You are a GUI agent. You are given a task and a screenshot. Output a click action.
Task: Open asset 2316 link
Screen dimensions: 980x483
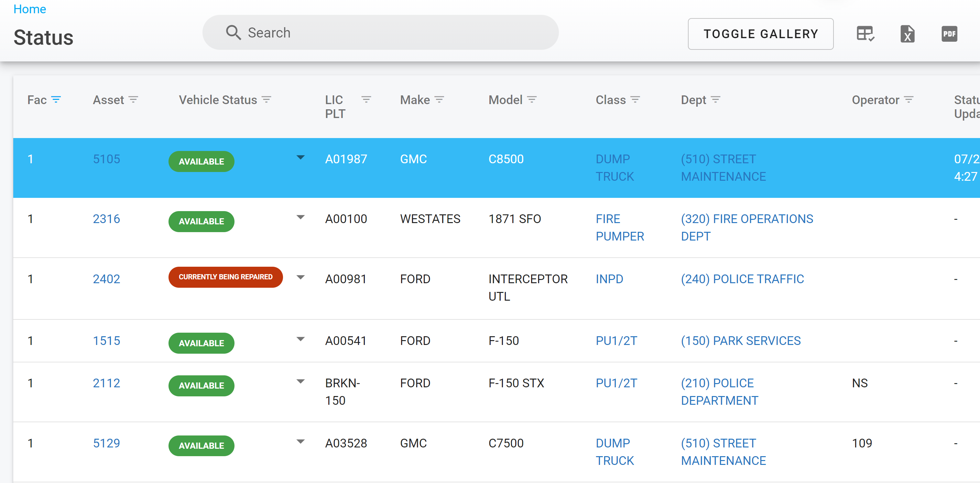106,219
